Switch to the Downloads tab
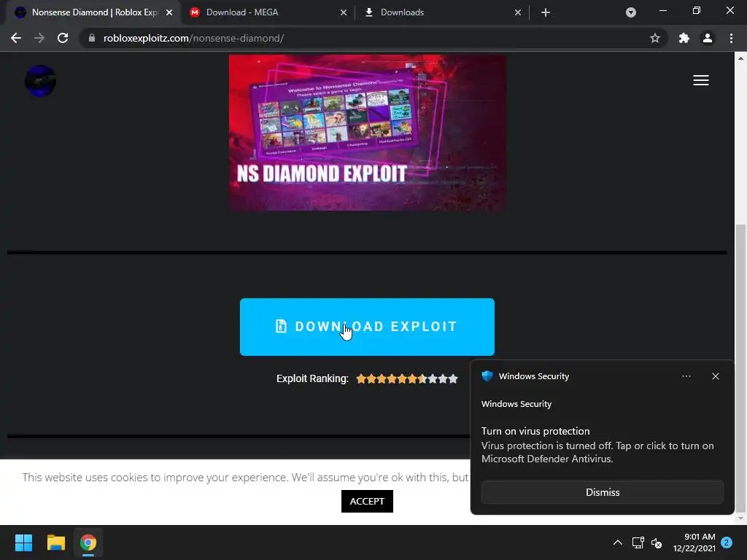 coord(442,12)
